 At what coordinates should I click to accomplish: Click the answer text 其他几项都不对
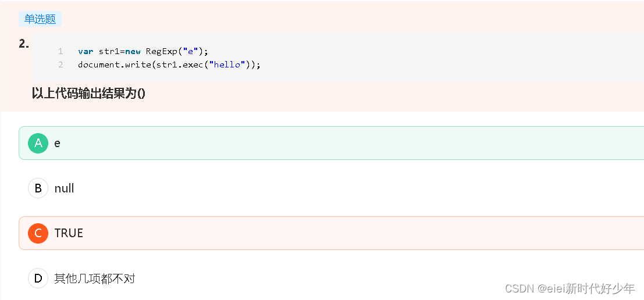[94, 278]
